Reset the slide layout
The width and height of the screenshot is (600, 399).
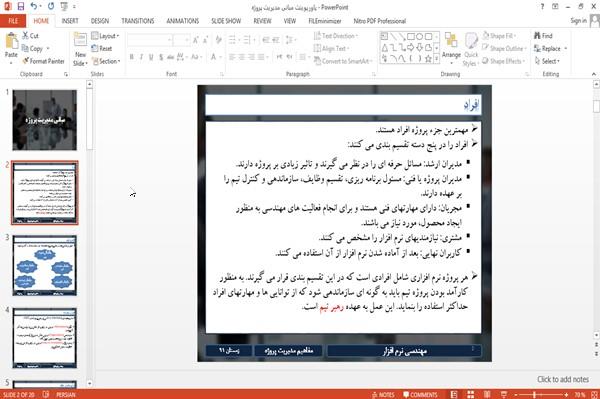[x=102, y=49]
